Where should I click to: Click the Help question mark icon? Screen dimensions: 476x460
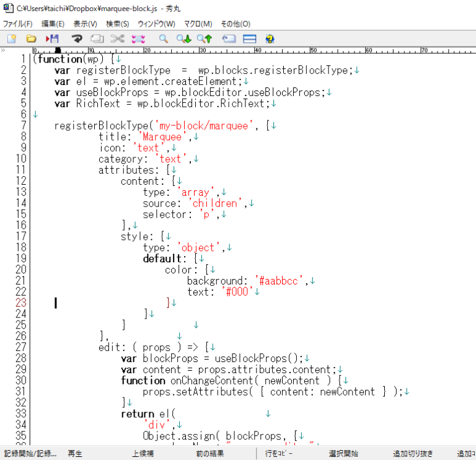tap(270, 38)
